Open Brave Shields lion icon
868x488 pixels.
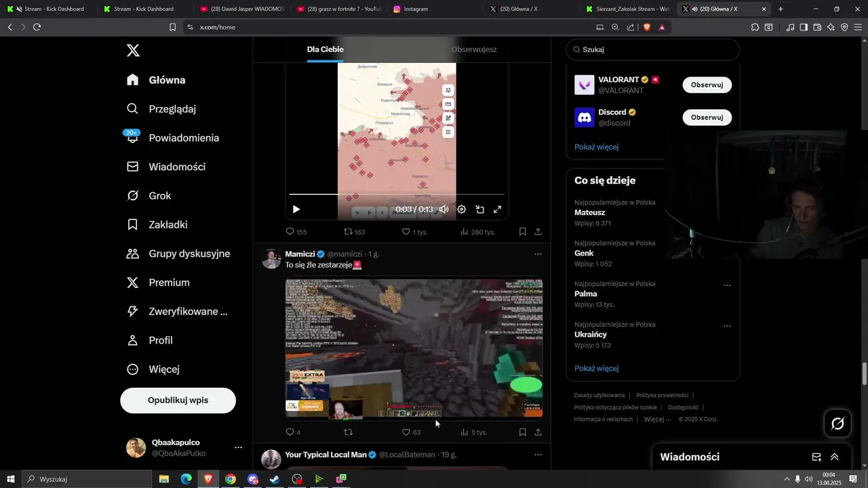click(x=646, y=27)
